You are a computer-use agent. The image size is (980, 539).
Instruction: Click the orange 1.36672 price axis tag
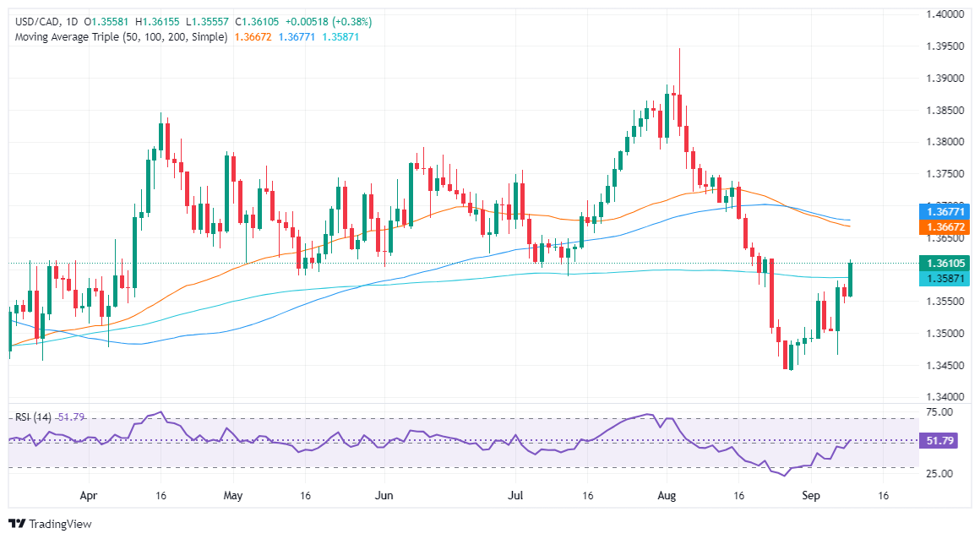tap(944, 227)
